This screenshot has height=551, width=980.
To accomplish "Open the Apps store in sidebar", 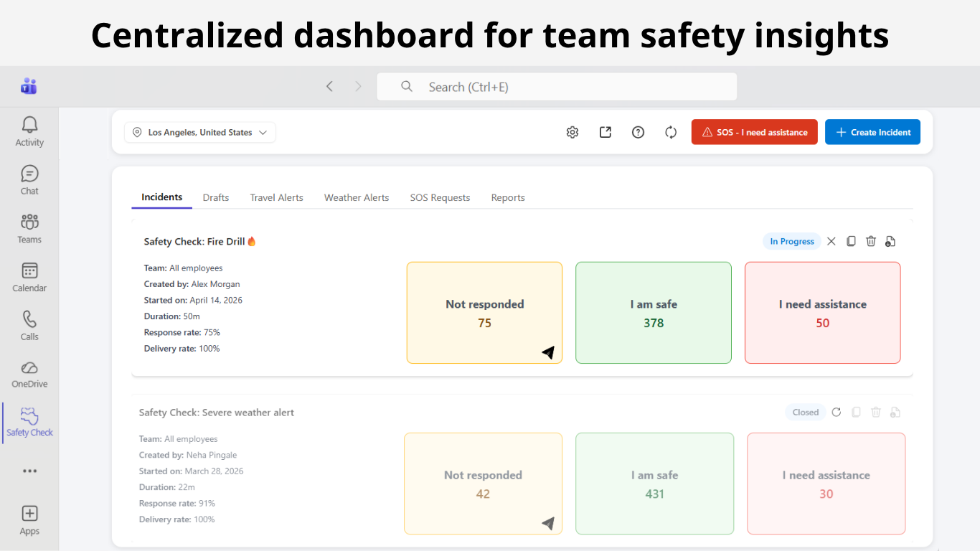I will coord(29,520).
